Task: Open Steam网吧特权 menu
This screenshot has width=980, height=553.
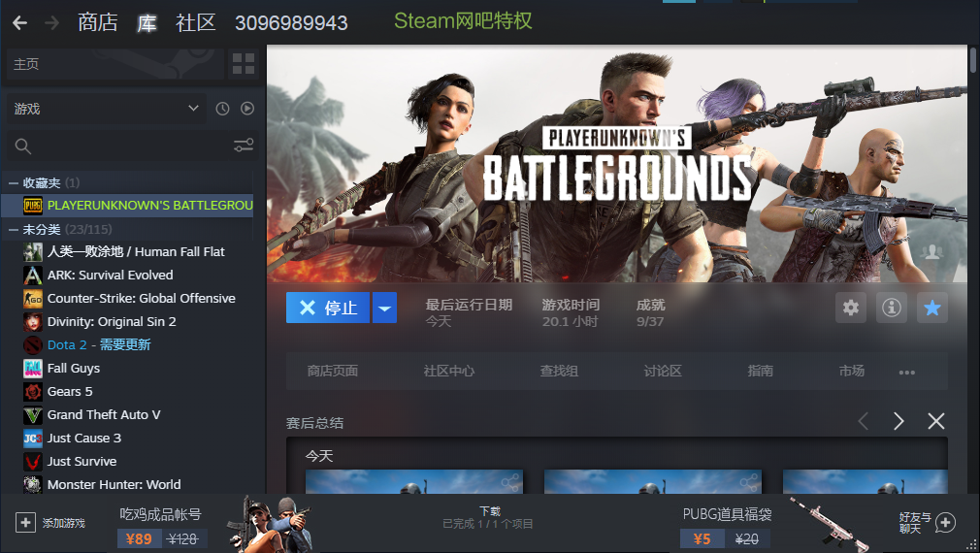Action: 463,20
